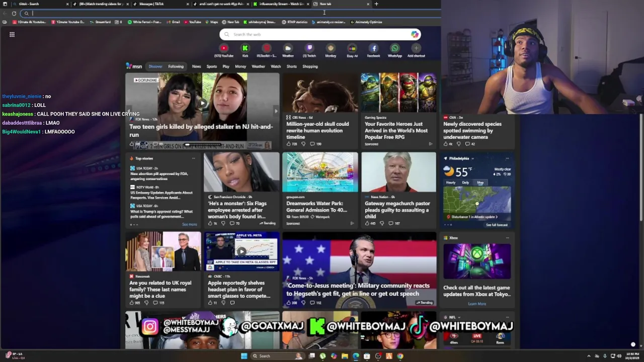The width and height of the screenshot is (644, 362).
Task: Click See full forecast button
Action: 497,225
